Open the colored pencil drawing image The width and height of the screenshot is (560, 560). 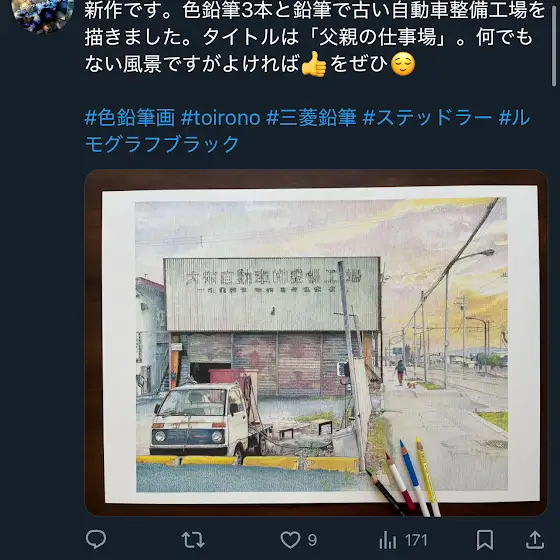click(x=316, y=342)
